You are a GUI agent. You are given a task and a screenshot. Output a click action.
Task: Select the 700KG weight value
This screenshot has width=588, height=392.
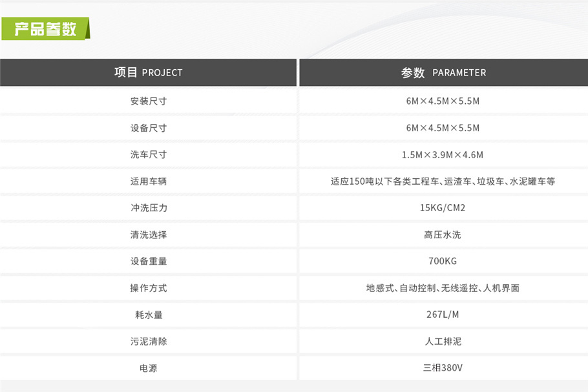(x=443, y=262)
